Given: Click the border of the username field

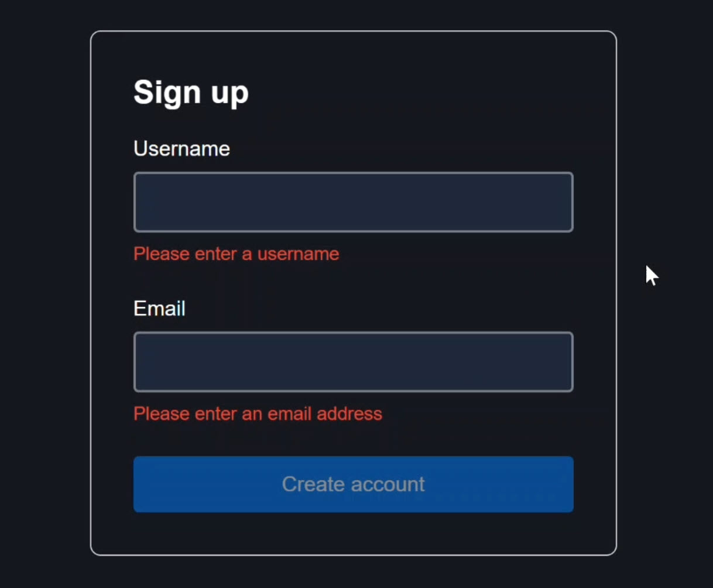Looking at the screenshot, I should coord(353,173).
